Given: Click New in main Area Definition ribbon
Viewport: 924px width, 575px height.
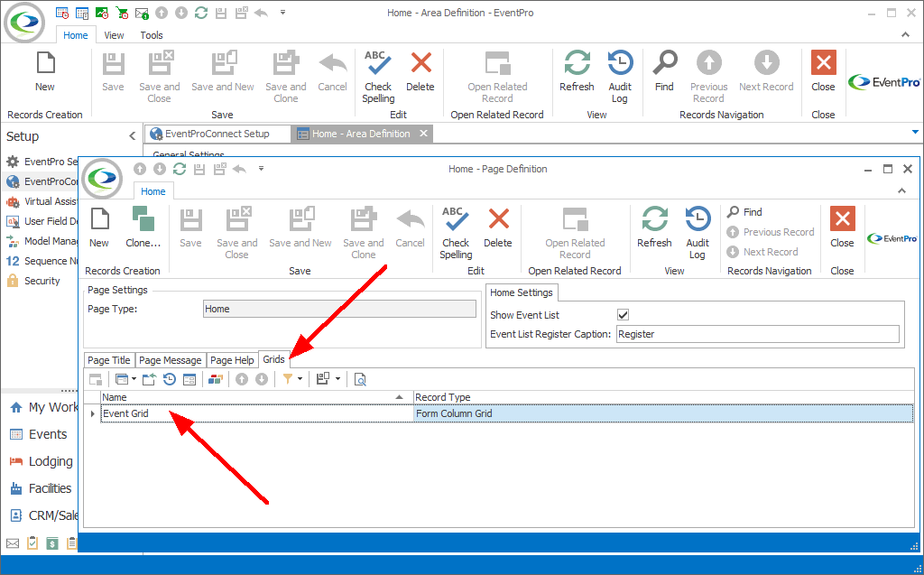Looking at the screenshot, I should (45, 70).
